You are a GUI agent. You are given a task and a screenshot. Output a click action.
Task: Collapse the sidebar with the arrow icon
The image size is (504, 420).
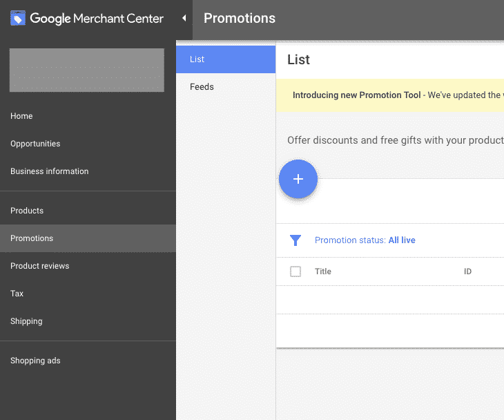click(184, 18)
